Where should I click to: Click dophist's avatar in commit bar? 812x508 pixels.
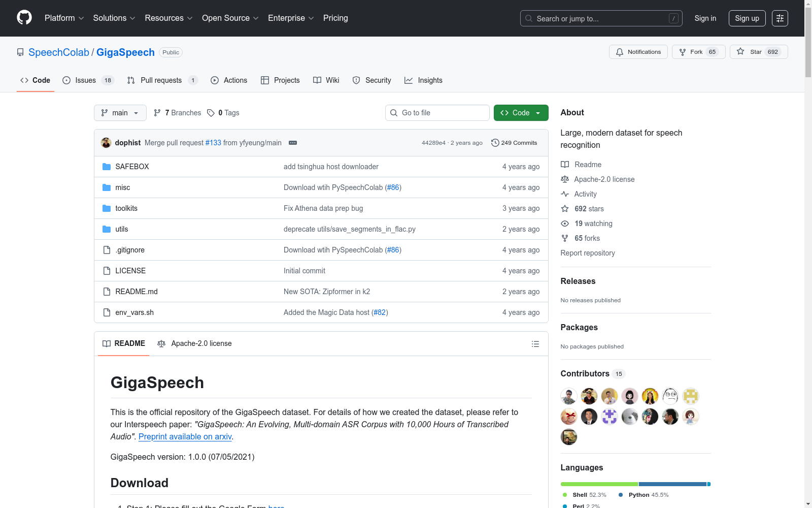(106, 143)
